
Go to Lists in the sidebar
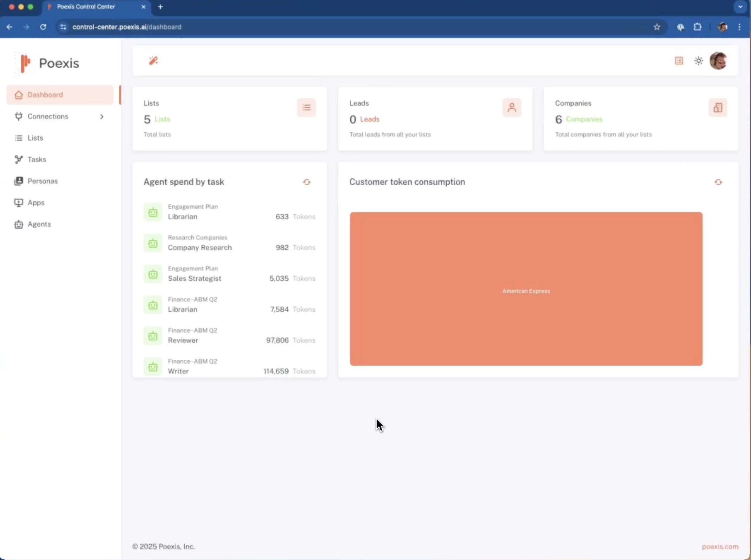[60, 138]
